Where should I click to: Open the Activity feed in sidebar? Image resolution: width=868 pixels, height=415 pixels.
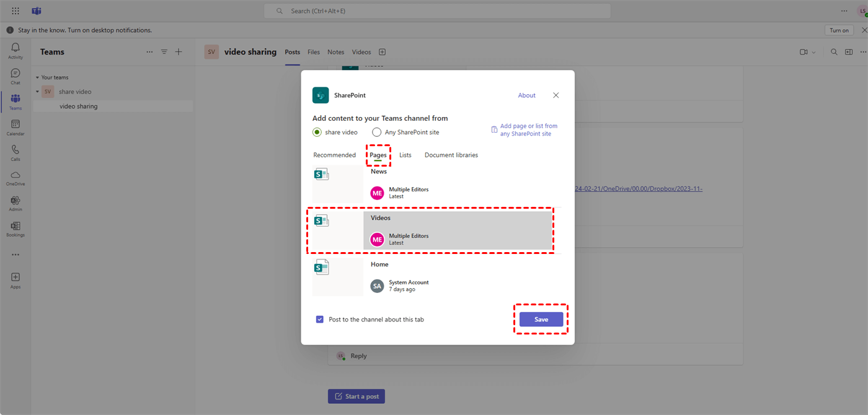pyautogui.click(x=15, y=51)
